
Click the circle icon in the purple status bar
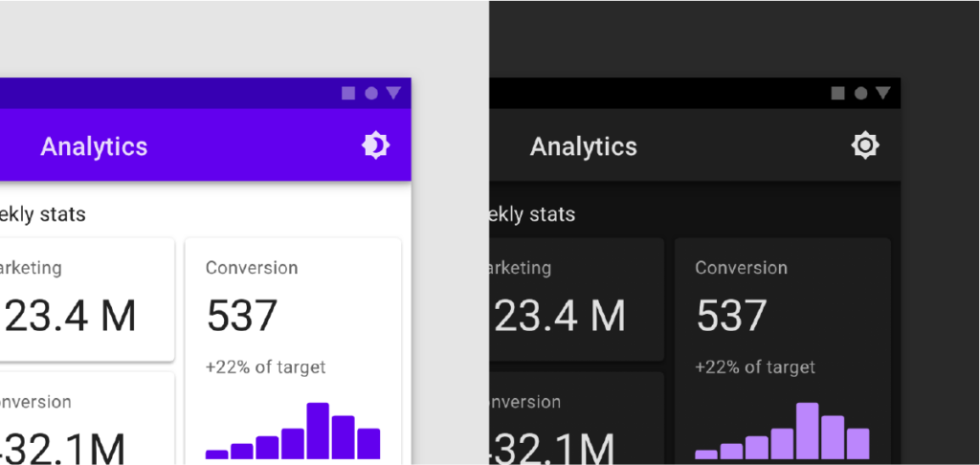[x=371, y=93]
